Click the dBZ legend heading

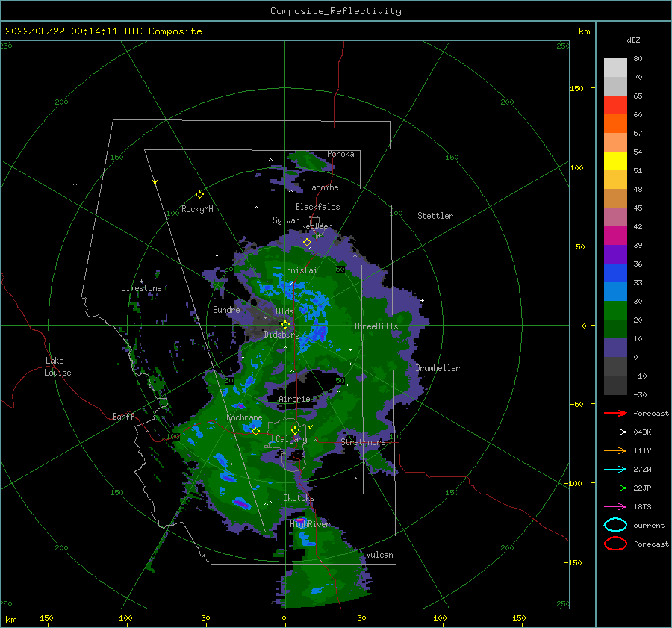(x=633, y=40)
